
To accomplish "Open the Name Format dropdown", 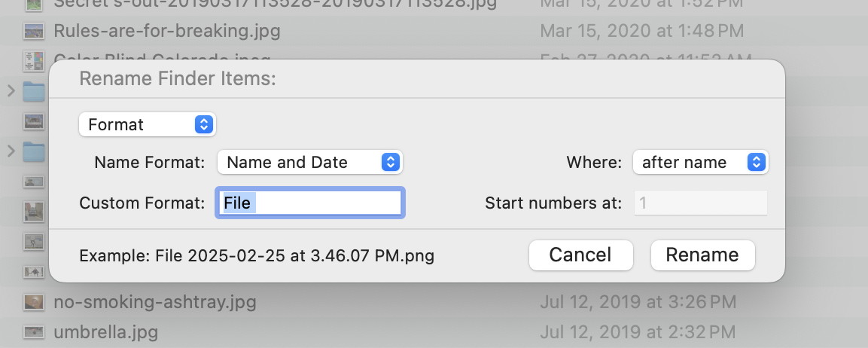I will tap(310, 163).
